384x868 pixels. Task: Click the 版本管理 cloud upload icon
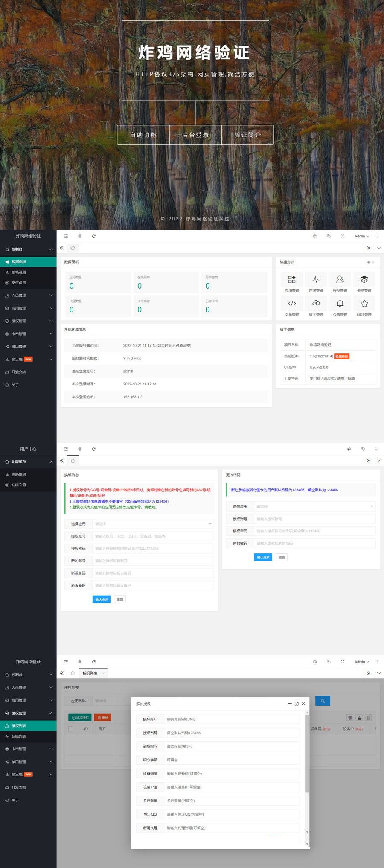tap(316, 304)
